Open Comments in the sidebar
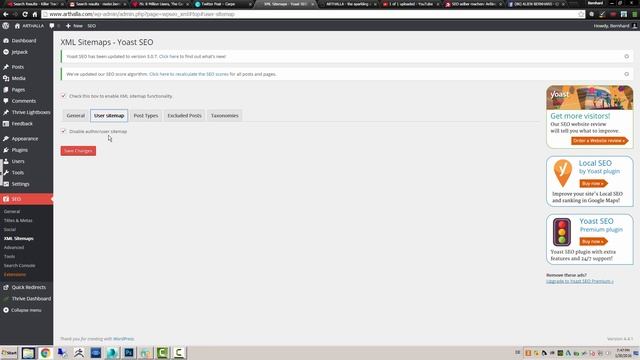 pos(23,101)
